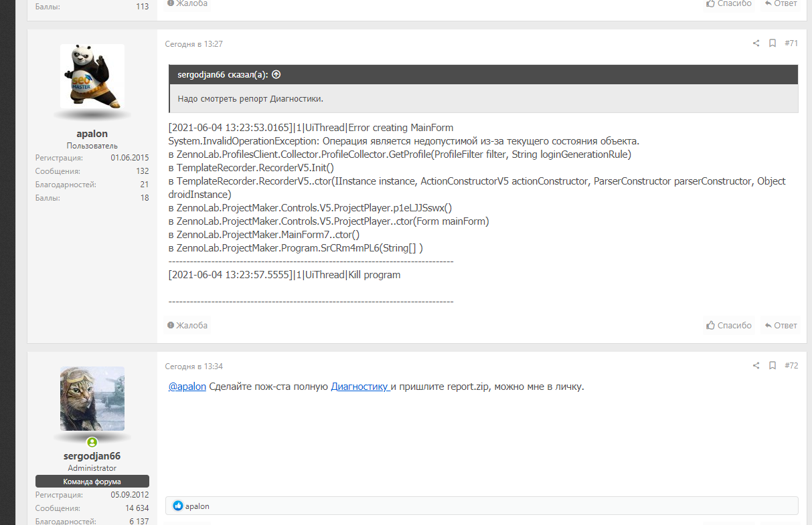Open sergodjan66's cat avatar profile
The width and height of the screenshot is (812, 525).
click(92, 399)
